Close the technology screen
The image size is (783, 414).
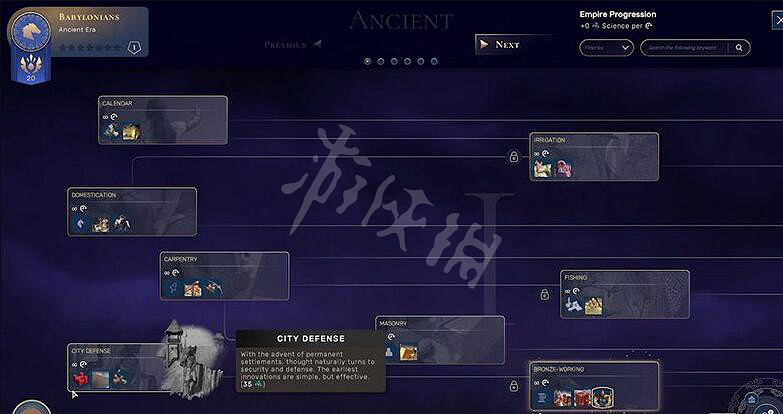point(778,20)
